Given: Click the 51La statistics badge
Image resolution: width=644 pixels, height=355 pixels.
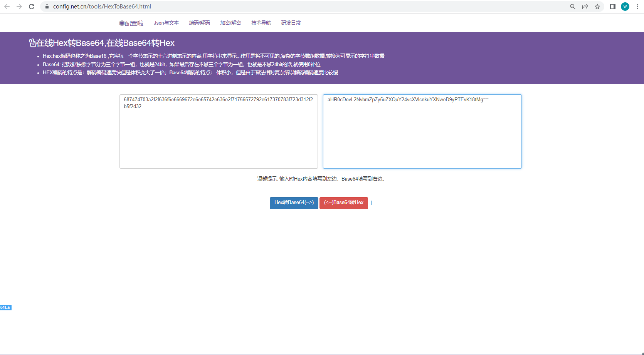Looking at the screenshot, I should coord(5,307).
